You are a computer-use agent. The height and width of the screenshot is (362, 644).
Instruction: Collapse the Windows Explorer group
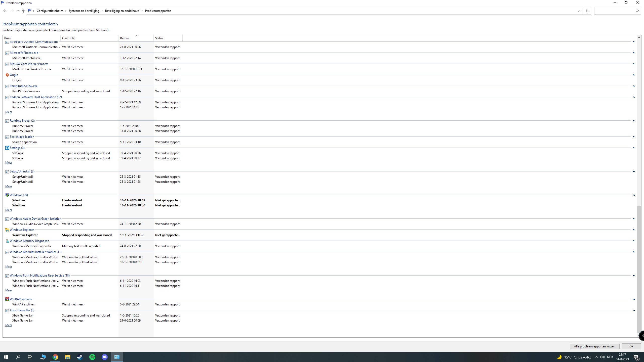click(634, 230)
